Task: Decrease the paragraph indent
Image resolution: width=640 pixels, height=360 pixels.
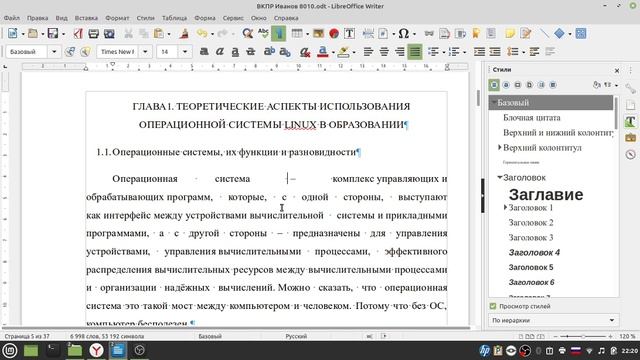Action: (495, 52)
